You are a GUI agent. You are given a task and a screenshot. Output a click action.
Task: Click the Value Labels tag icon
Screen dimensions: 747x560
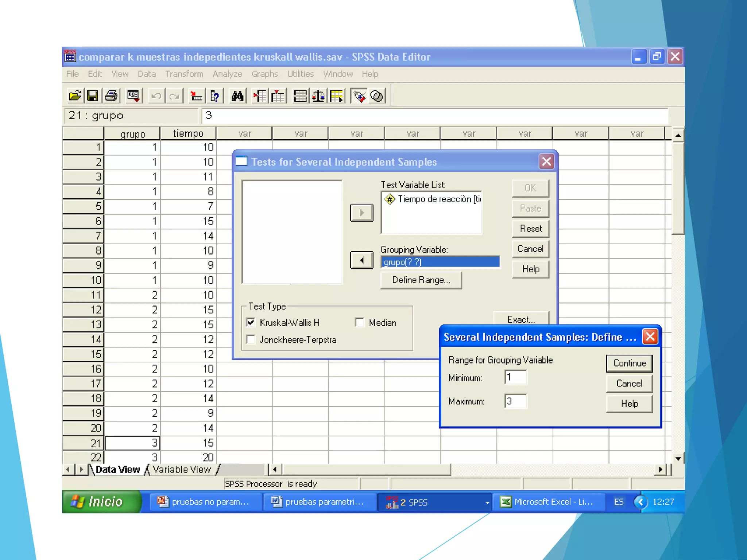coord(359,96)
